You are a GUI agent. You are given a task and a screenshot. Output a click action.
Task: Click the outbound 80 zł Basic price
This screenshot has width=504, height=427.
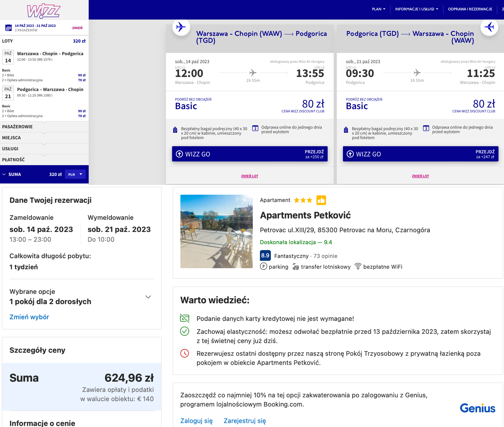click(313, 104)
